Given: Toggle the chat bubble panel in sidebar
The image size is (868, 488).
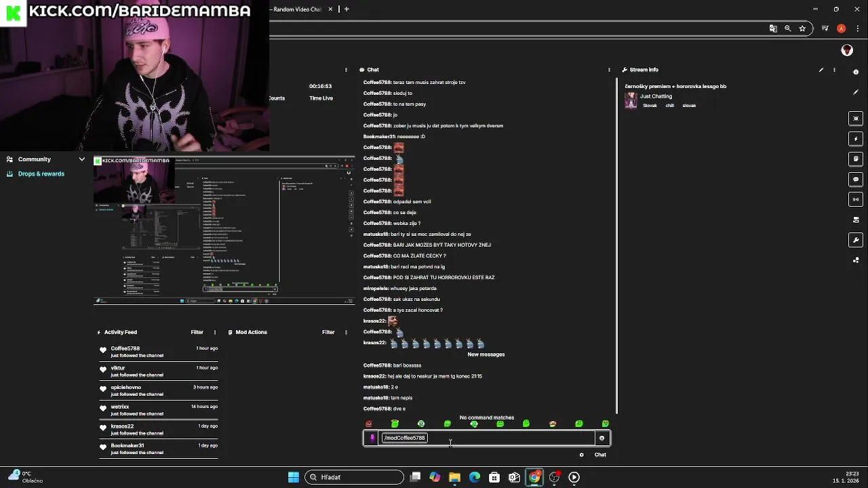Looking at the screenshot, I should (856, 180).
